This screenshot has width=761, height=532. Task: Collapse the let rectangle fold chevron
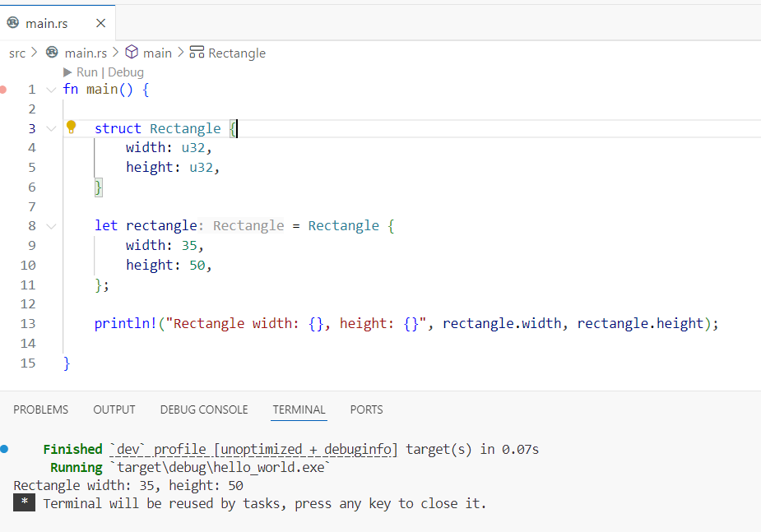[x=51, y=226]
